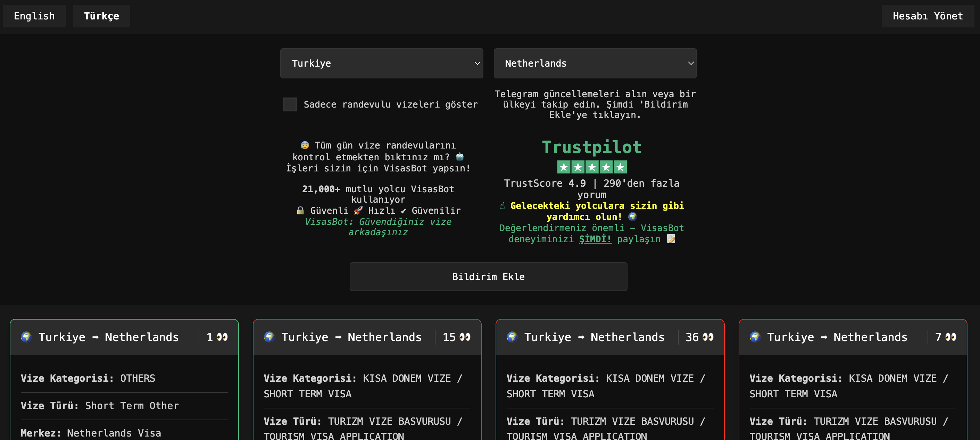Click the globe icon on the 15-watchers card
The image size is (980, 440).
pyautogui.click(x=269, y=337)
